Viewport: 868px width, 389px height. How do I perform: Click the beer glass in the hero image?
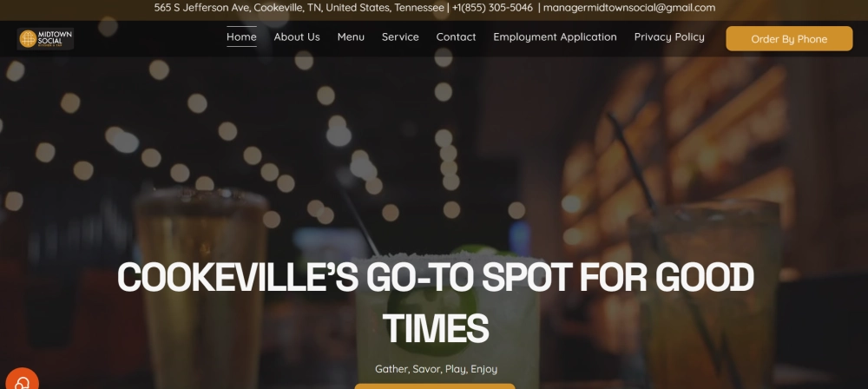202,288
